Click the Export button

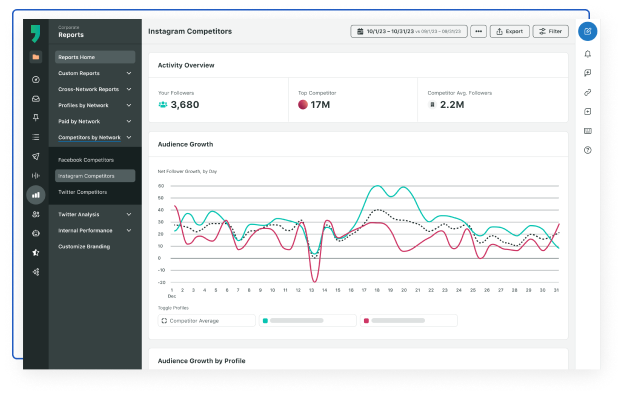pos(509,31)
